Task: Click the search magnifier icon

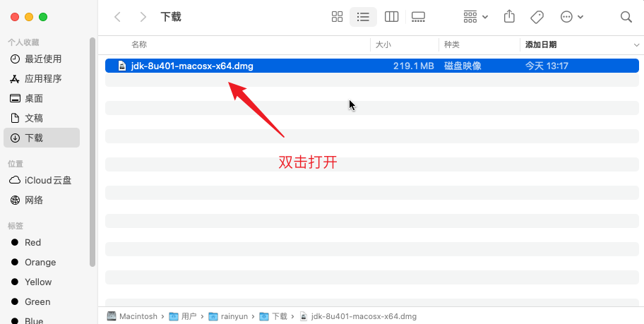Action: 626,17
